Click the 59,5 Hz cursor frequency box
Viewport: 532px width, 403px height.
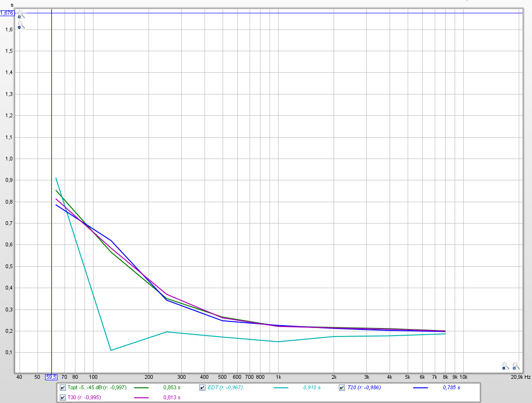(x=51, y=377)
